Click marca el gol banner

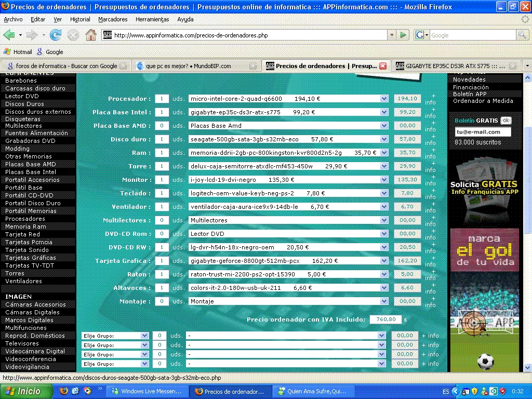(485, 250)
